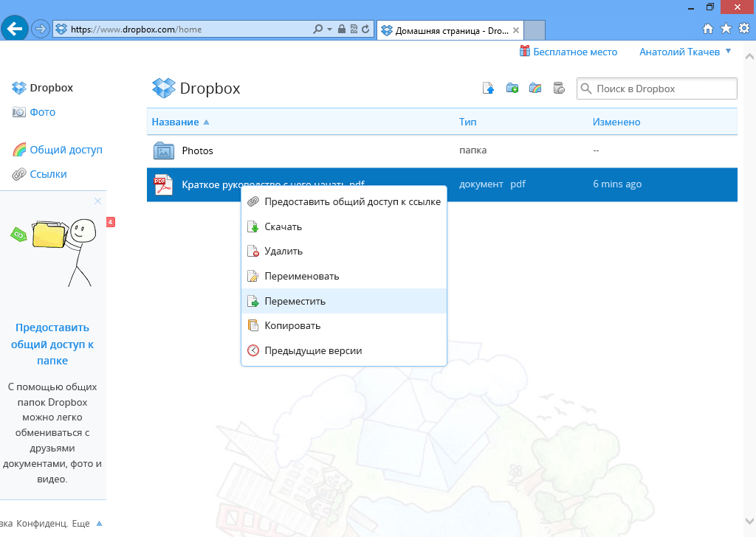Click the notification badge on the sidebar
Image resolution: width=756 pixels, height=537 pixels.
coord(111,221)
